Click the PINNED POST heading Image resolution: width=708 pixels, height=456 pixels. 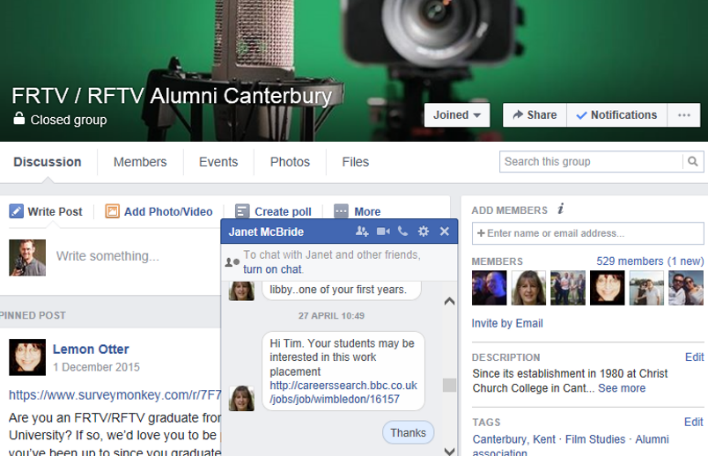(x=33, y=315)
